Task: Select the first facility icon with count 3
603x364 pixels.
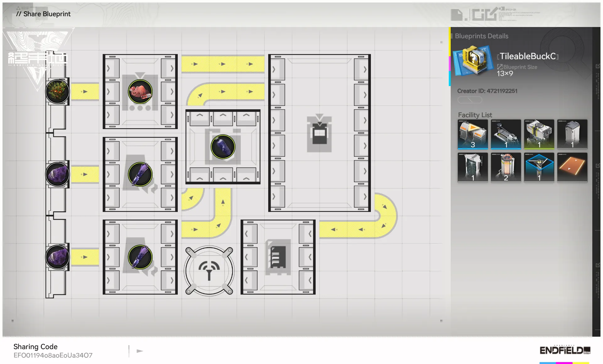Action: coord(473,134)
